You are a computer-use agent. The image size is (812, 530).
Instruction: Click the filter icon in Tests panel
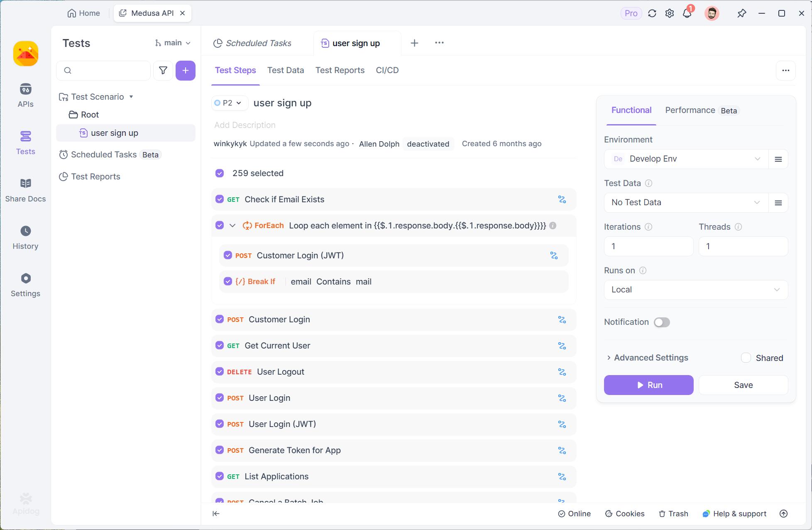(163, 70)
